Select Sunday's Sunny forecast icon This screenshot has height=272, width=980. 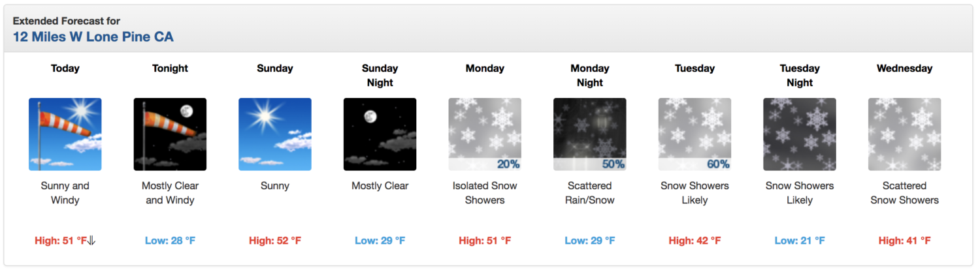[x=275, y=134]
